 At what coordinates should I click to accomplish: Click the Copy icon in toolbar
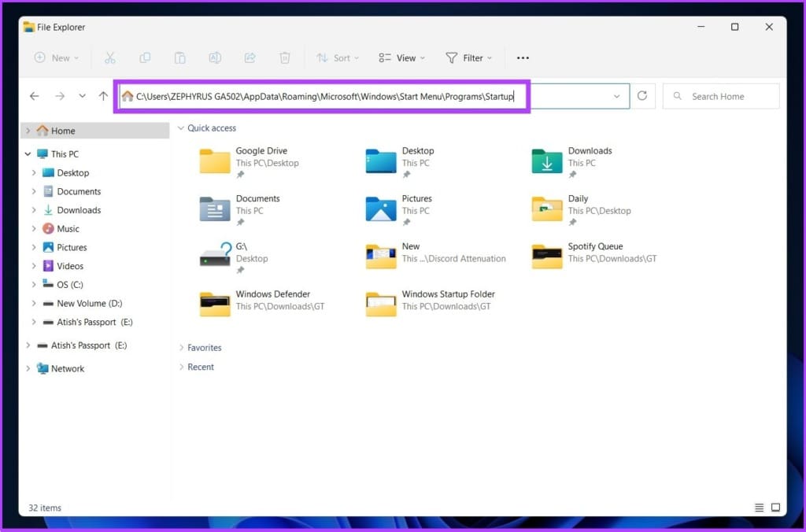pos(145,58)
